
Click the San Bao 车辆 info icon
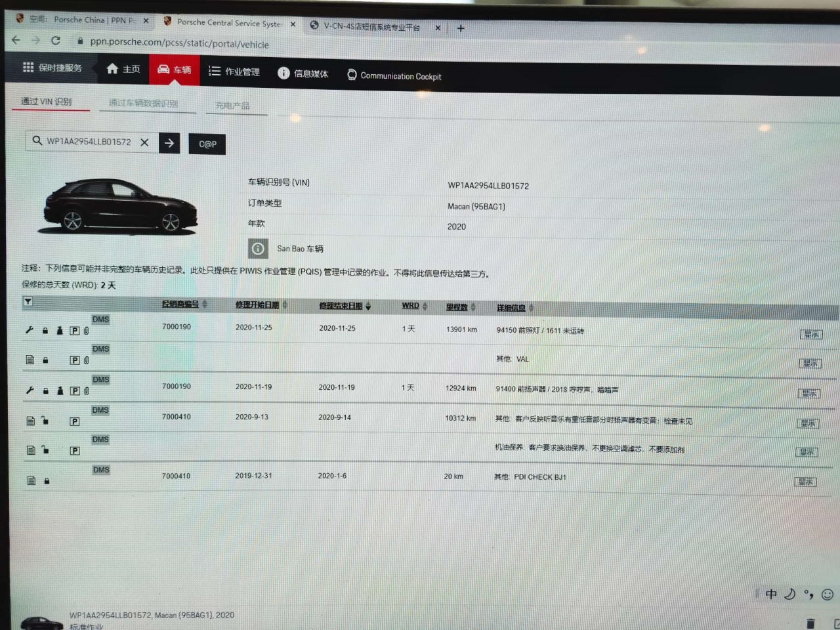(258, 249)
